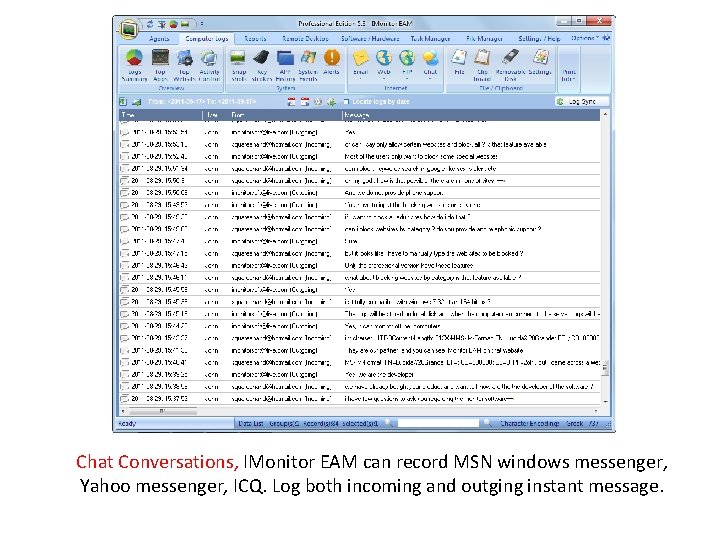Open the Task Manager tab
The image size is (720, 540).
[430, 39]
